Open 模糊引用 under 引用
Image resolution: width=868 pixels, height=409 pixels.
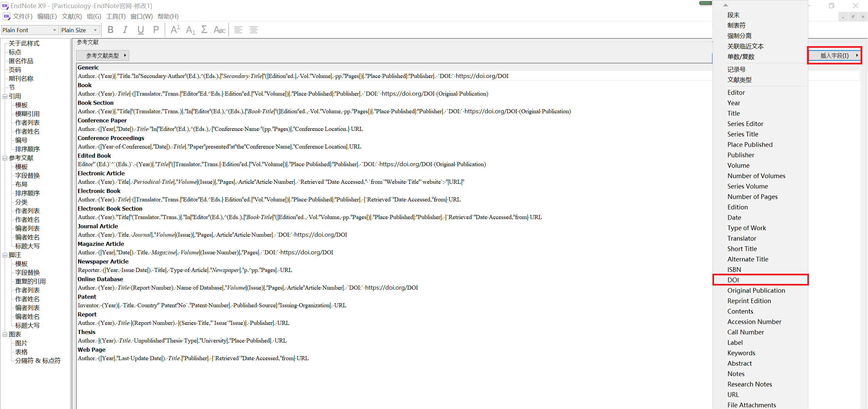click(27, 114)
